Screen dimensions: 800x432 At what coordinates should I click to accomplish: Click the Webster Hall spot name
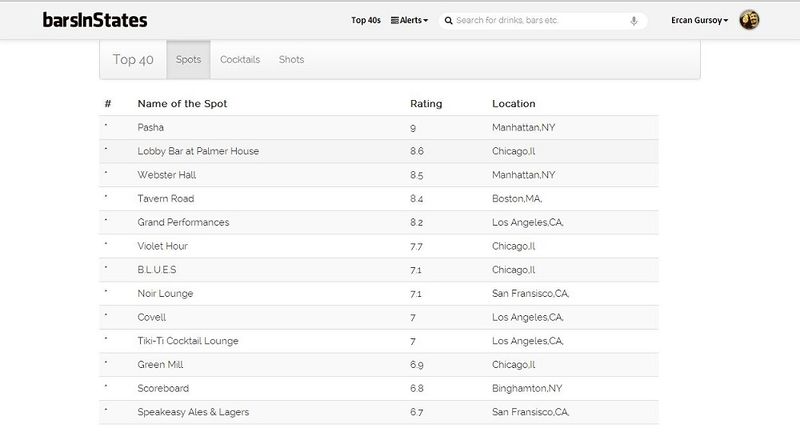(x=167, y=175)
